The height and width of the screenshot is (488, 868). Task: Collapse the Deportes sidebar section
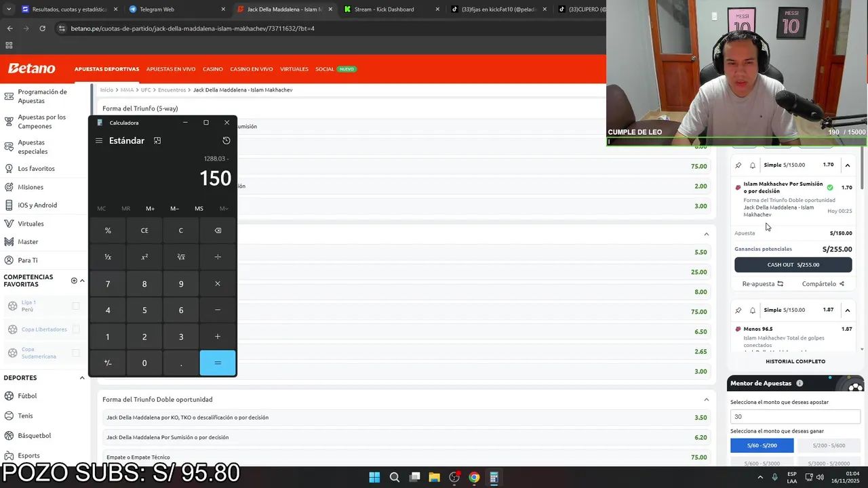click(82, 378)
